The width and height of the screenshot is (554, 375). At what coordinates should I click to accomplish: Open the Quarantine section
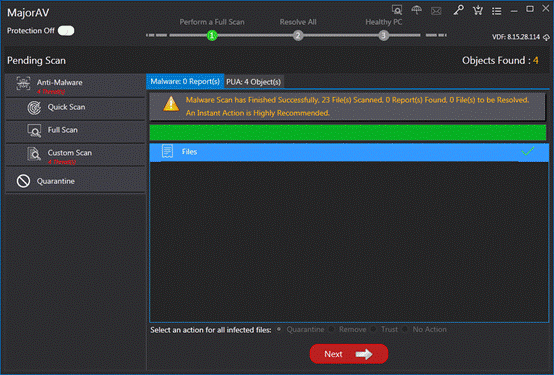[75, 181]
